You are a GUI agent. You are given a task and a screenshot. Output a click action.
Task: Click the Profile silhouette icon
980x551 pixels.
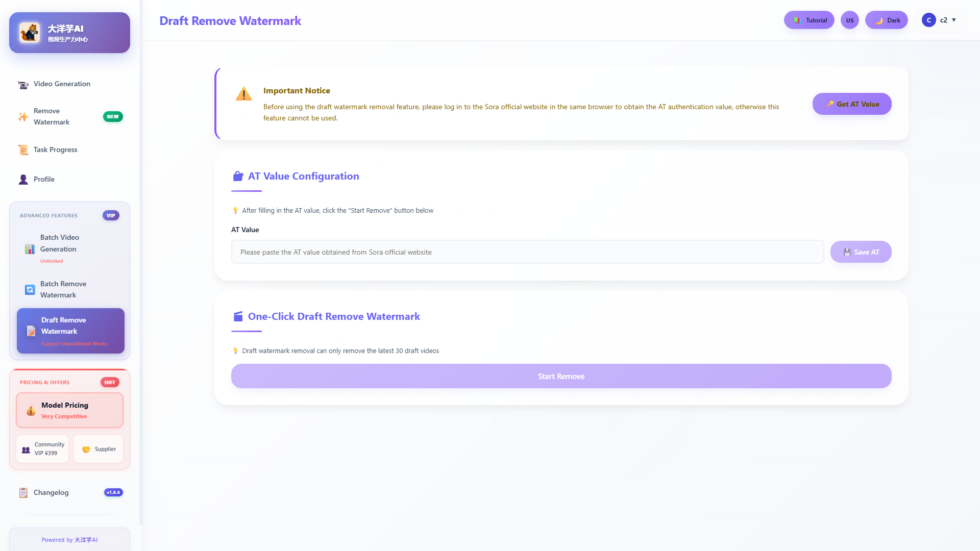click(x=23, y=180)
